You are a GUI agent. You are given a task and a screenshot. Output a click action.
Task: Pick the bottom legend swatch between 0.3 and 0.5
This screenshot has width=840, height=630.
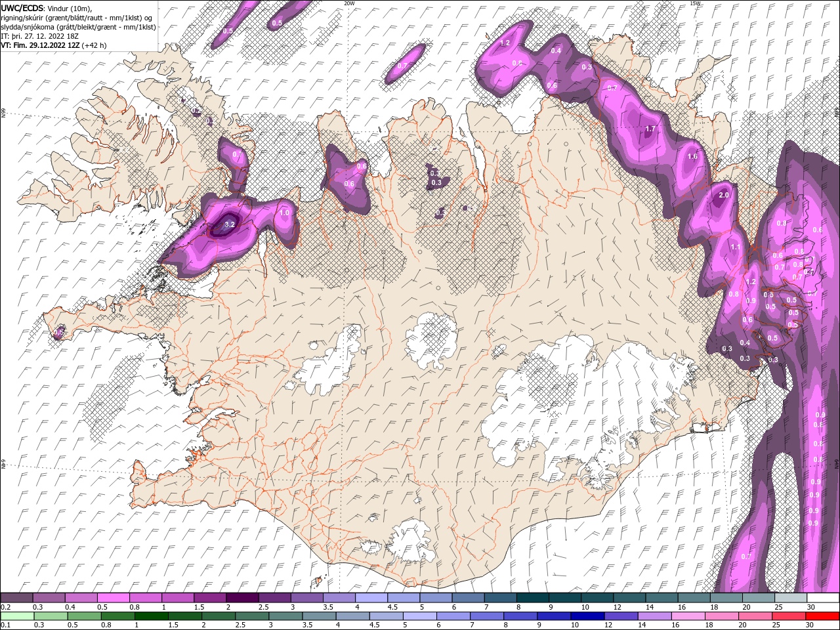pyautogui.click(x=51, y=616)
